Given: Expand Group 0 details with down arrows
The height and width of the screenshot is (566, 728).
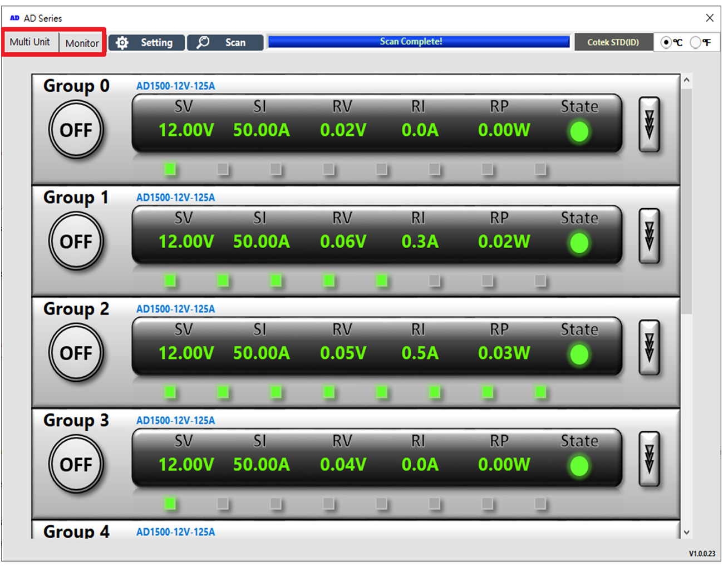Looking at the screenshot, I should [649, 124].
